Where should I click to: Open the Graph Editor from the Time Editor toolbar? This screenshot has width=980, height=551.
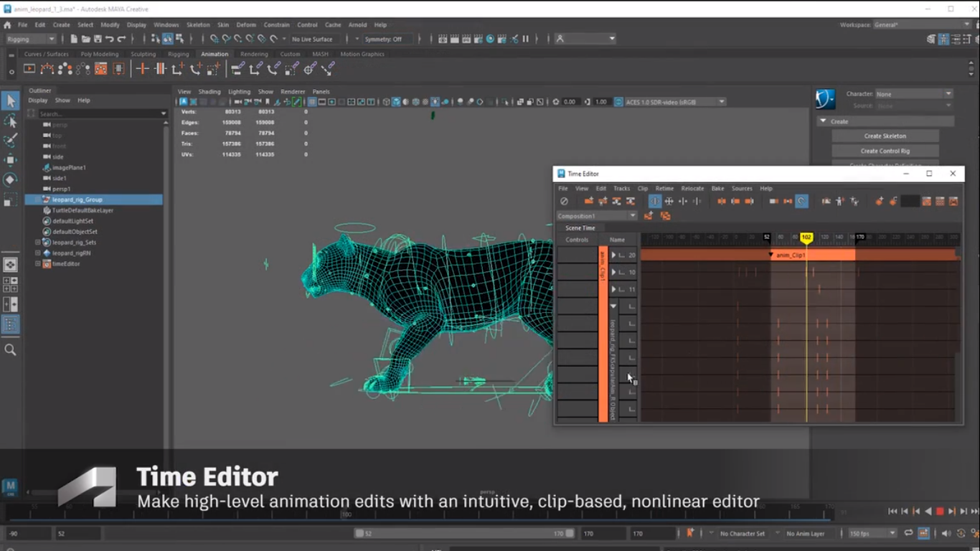[954, 202]
